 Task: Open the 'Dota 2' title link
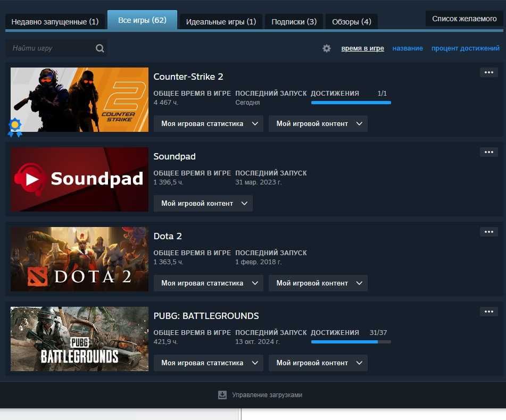pyautogui.click(x=168, y=236)
